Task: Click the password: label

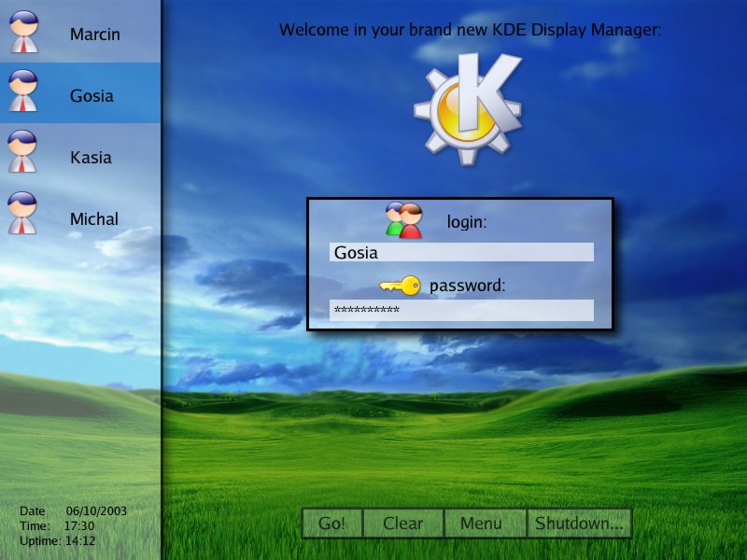Action: click(468, 286)
